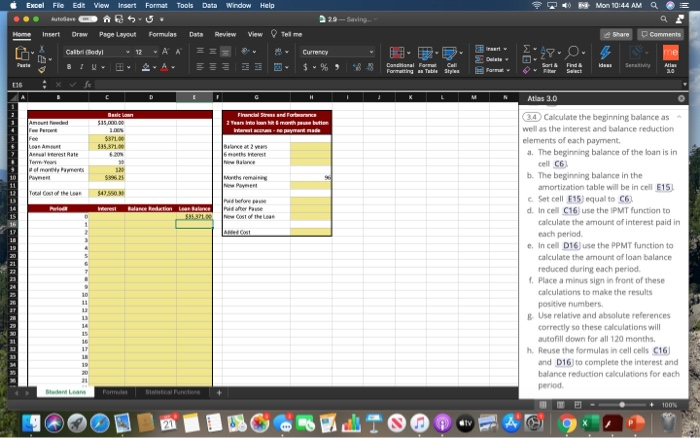Viewport: 700px width, 438px height.
Task: Apply the red font color
Action: coord(164,67)
